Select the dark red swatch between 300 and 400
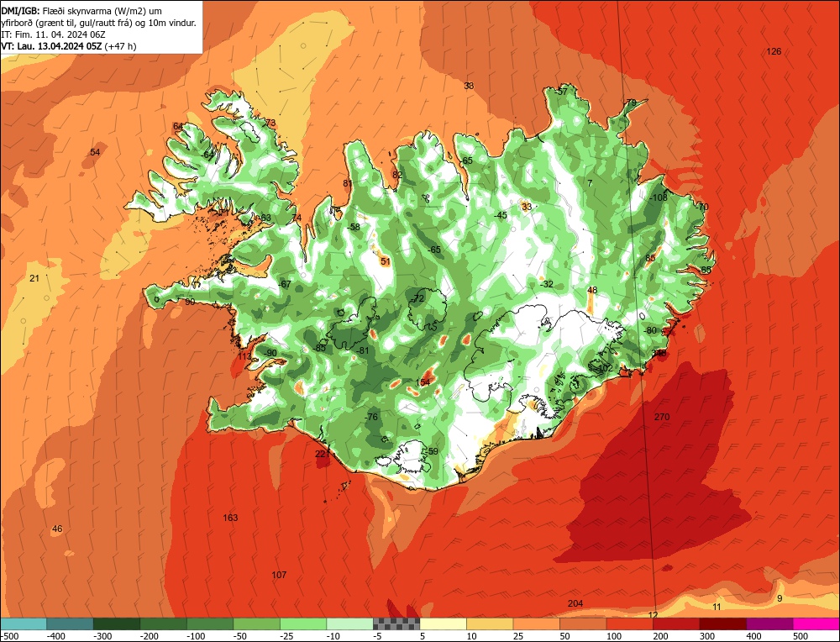 click(722, 624)
